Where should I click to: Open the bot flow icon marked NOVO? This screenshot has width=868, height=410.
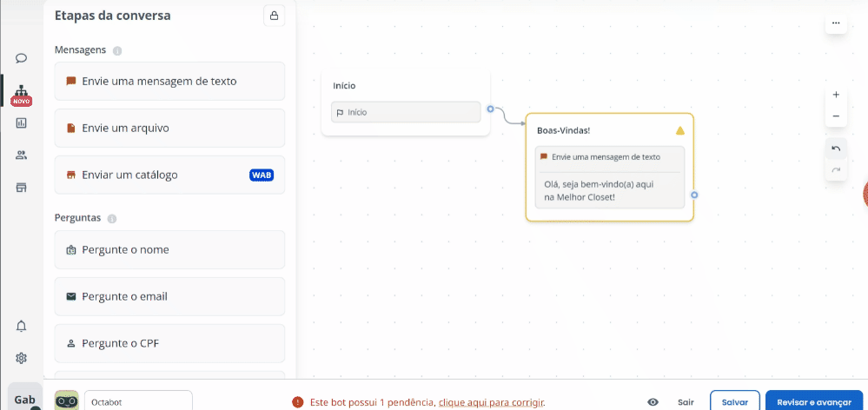[21, 94]
